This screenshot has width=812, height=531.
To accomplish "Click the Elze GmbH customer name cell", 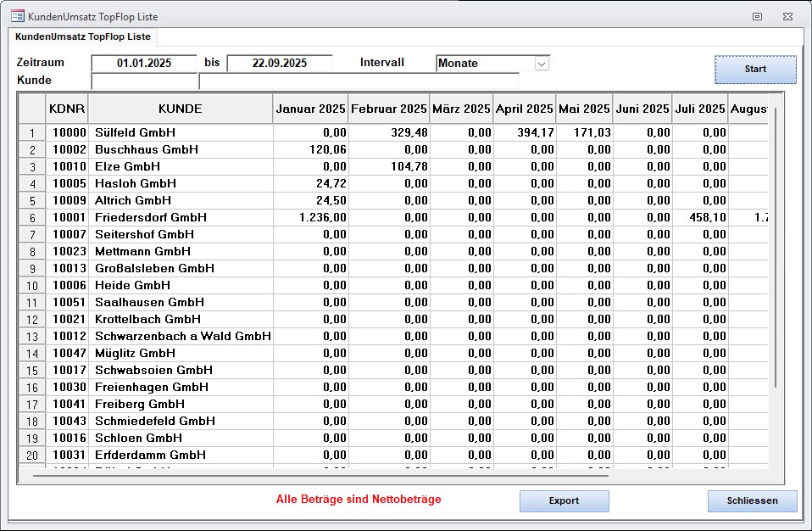I will (180, 167).
